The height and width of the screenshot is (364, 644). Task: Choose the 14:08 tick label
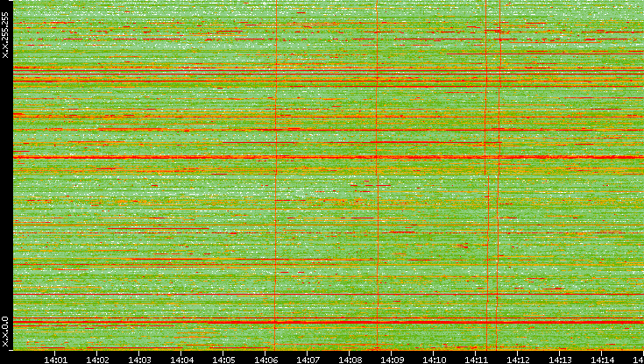[350, 360]
